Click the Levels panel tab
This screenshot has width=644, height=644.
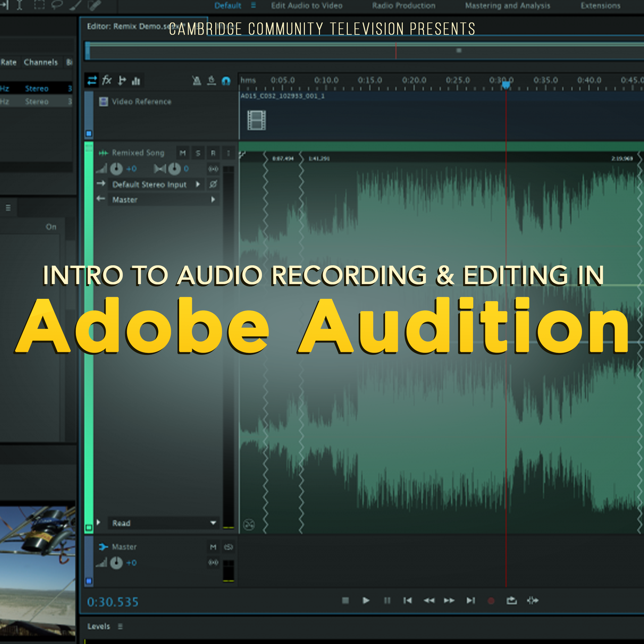(99, 626)
